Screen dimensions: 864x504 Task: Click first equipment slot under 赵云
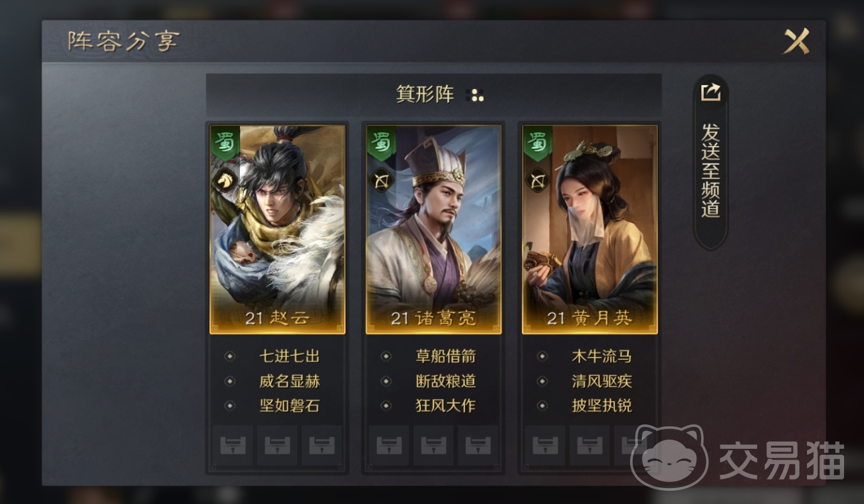[232, 446]
